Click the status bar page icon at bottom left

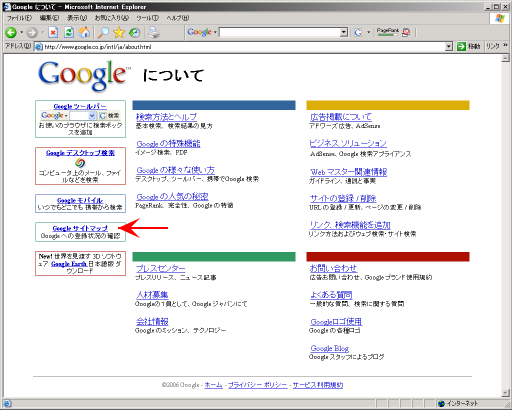(7, 403)
